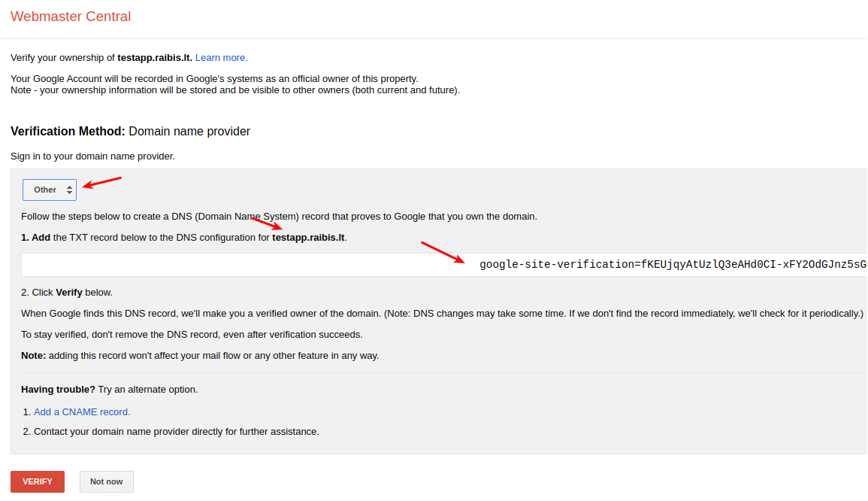The width and height of the screenshot is (868, 501).
Task: Click the 'Learn more.' link
Action: (221, 57)
